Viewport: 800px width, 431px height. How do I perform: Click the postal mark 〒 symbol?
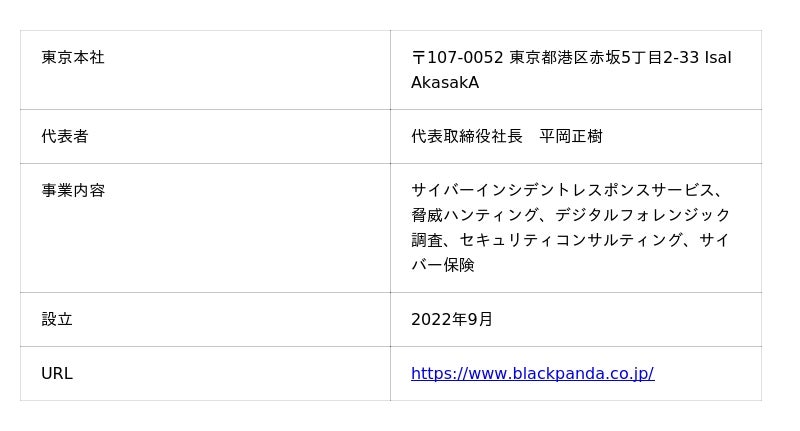(418, 58)
